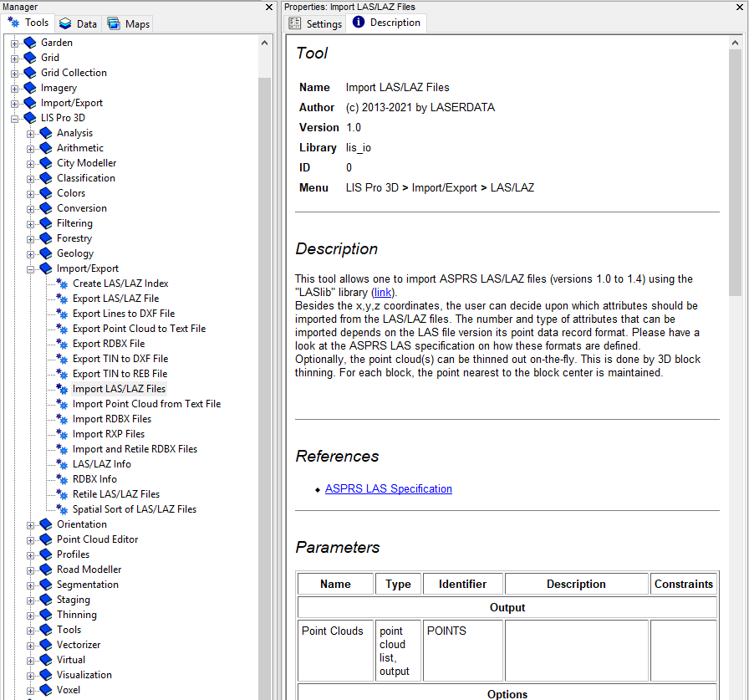Click the Manager tree scroll-up arrow
This screenshot has width=749, height=700.
[x=265, y=43]
